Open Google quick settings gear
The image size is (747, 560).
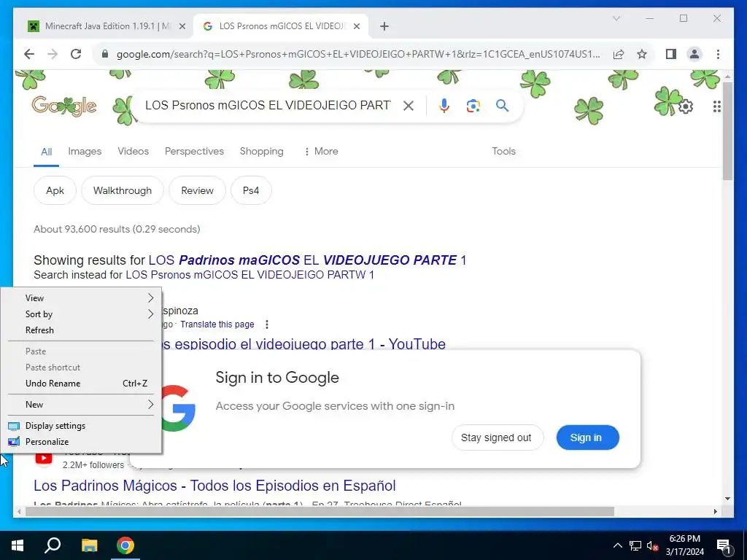[686, 106]
